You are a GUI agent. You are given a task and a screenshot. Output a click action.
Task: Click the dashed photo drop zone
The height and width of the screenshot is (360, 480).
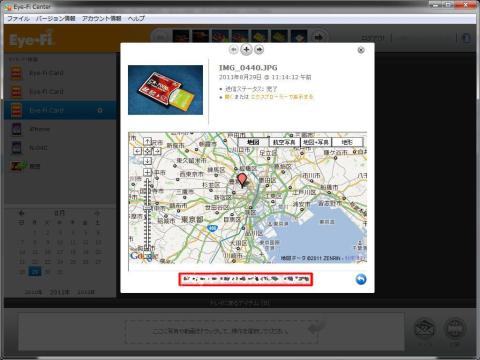222,332
